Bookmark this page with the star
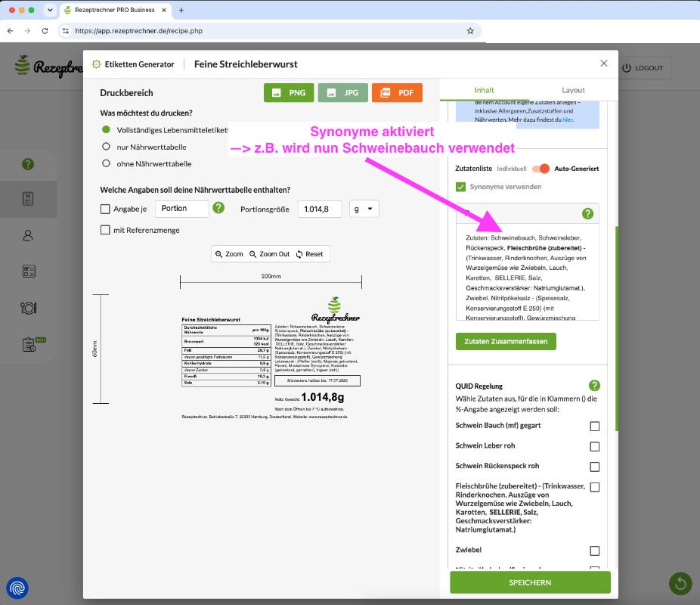 click(470, 31)
